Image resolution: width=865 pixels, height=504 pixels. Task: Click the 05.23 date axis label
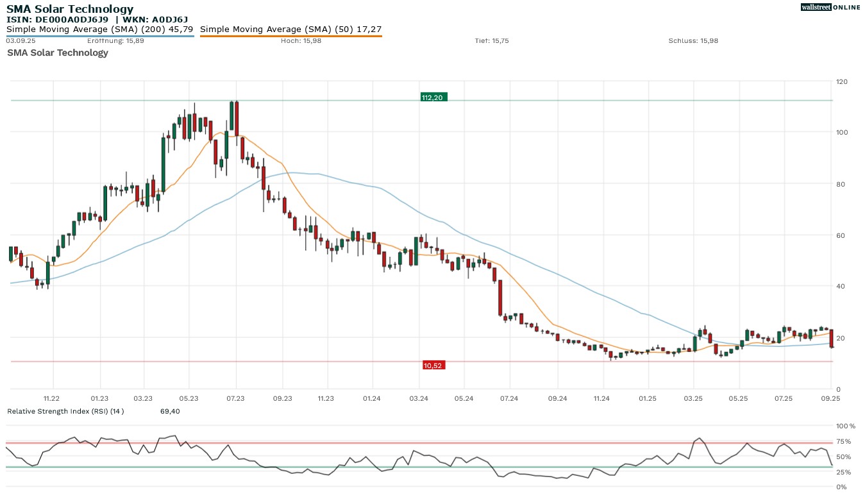pyautogui.click(x=190, y=399)
